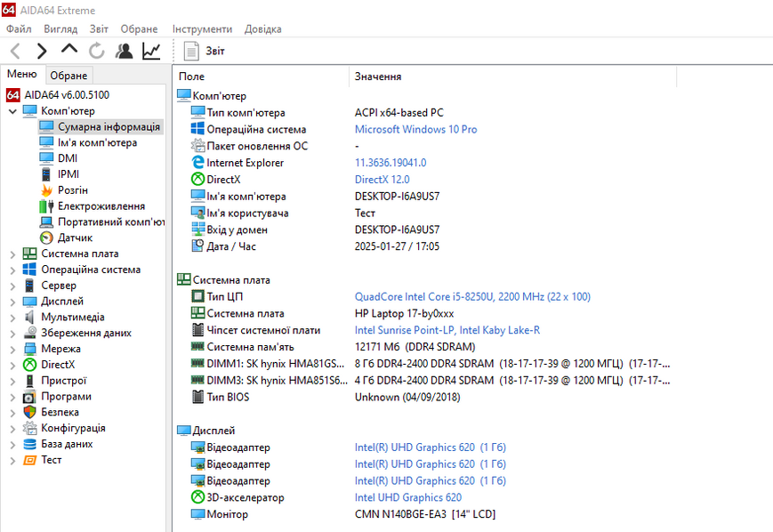Click the Мультимедіа speaker icon
The image size is (773, 532).
click(29, 317)
